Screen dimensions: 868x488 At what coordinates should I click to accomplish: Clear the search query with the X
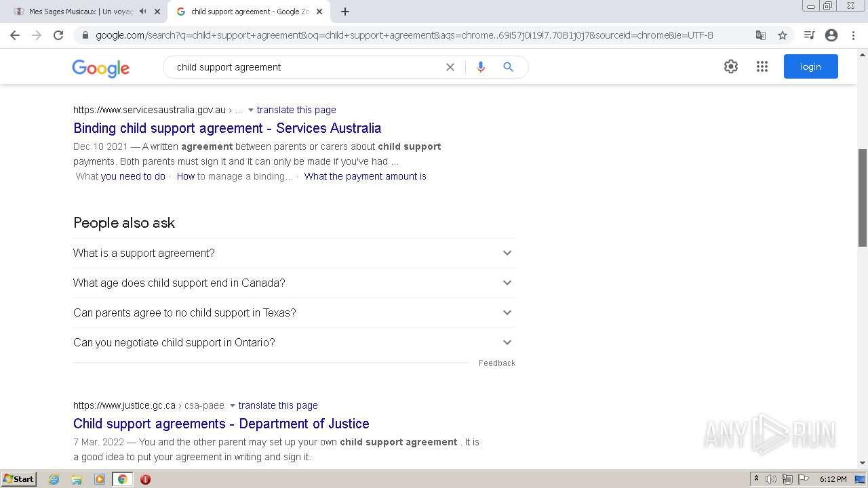(450, 67)
